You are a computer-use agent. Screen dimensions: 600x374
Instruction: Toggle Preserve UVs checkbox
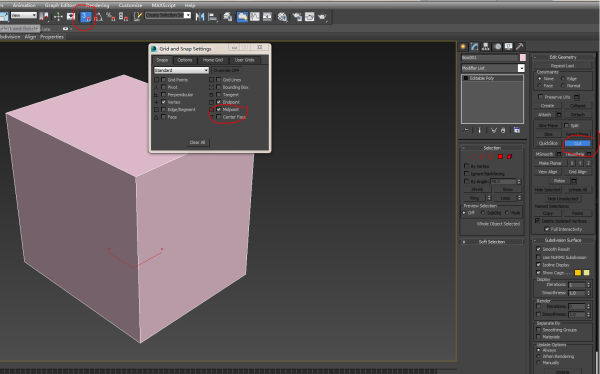[540, 97]
